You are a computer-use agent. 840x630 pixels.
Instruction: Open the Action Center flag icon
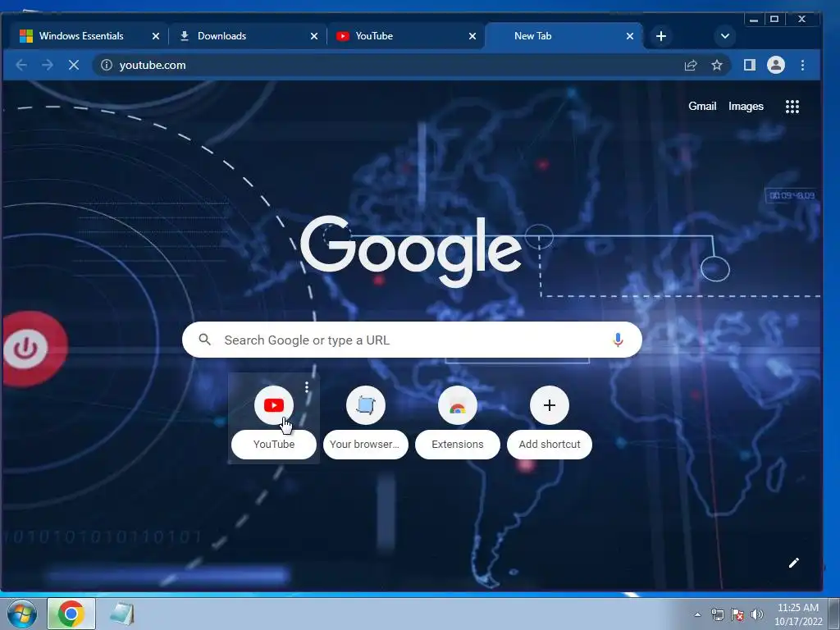coord(737,614)
